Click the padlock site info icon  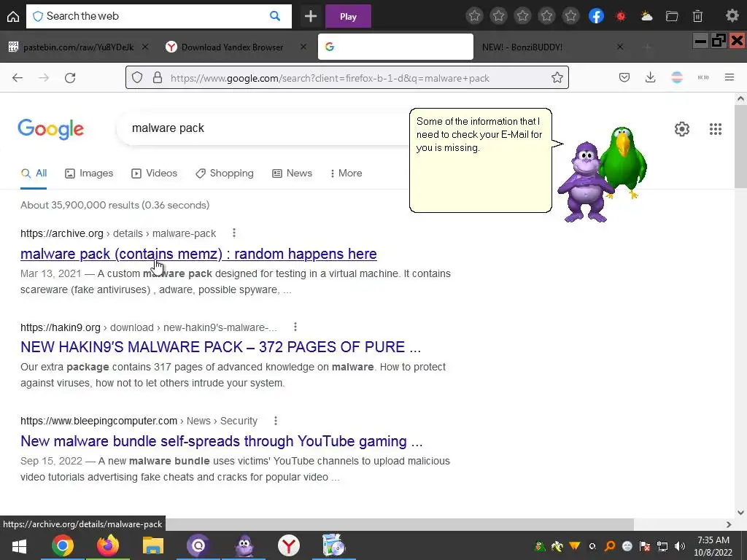[158, 77]
